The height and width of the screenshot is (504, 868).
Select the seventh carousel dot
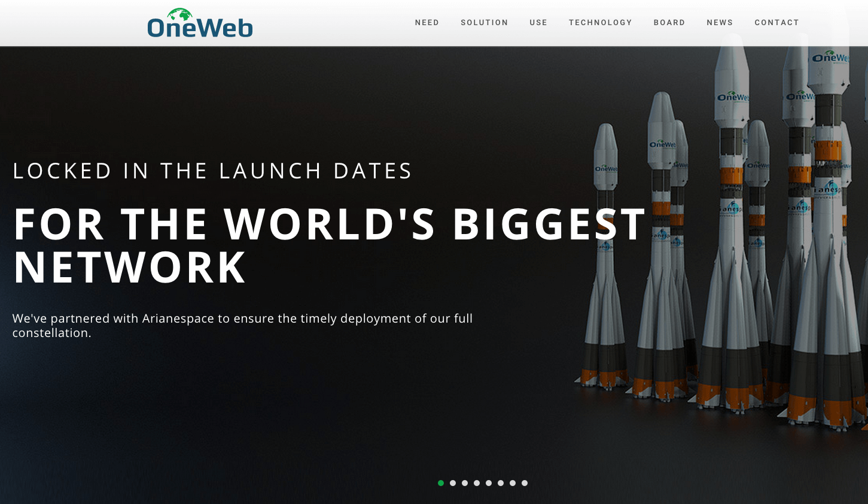(513, 482)
